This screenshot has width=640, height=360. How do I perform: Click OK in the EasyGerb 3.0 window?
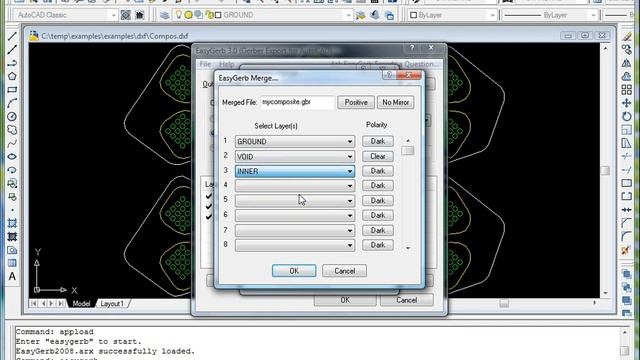tap(345, 300)
